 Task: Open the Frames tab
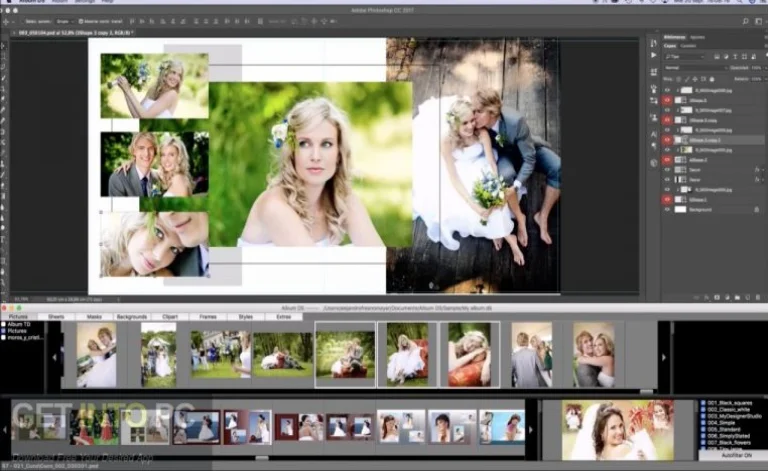point(207,316)
